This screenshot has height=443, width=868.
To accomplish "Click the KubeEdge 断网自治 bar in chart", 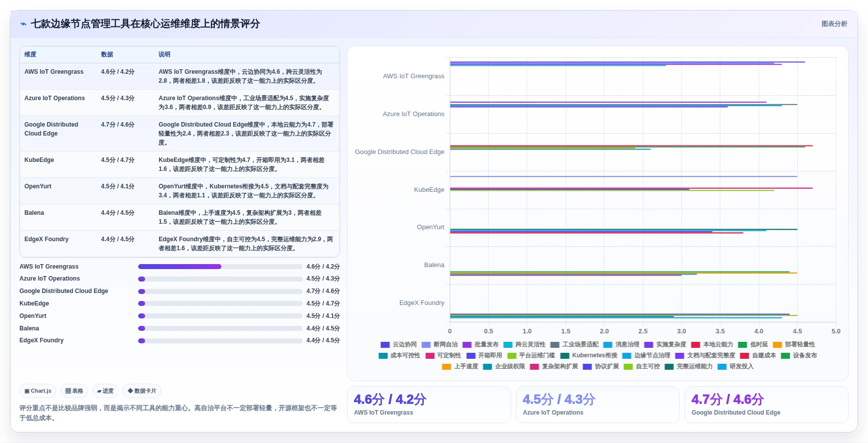I will coord(623,176).
